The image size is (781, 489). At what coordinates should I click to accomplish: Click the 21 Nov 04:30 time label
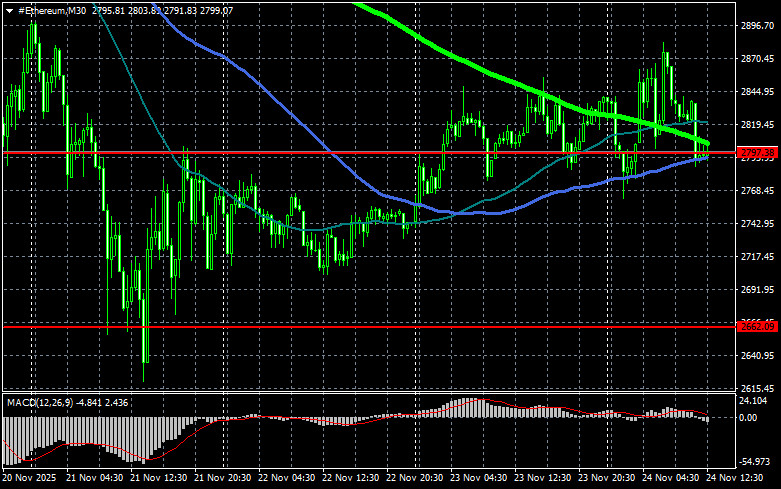pos(95,478)
